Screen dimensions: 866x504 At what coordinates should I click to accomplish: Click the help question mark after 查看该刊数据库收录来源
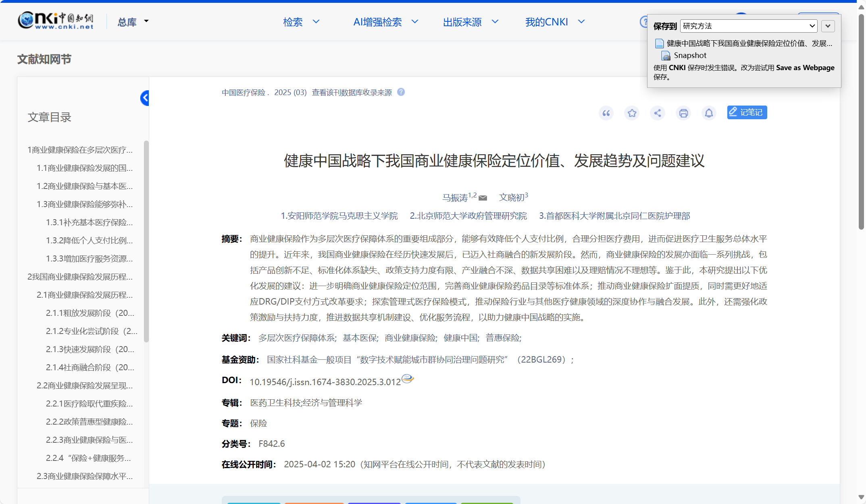tap(401, 92)
